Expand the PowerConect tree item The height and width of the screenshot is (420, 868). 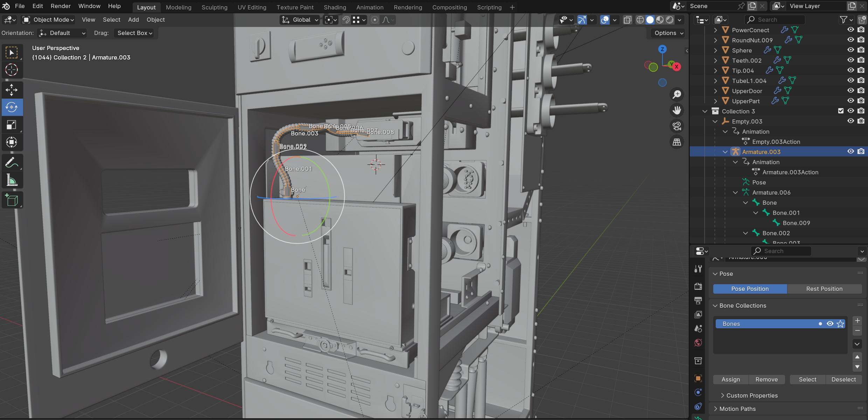coord(715,30)
